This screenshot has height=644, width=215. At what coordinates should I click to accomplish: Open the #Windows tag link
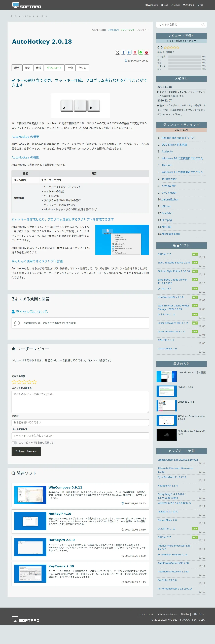point(113,30)
